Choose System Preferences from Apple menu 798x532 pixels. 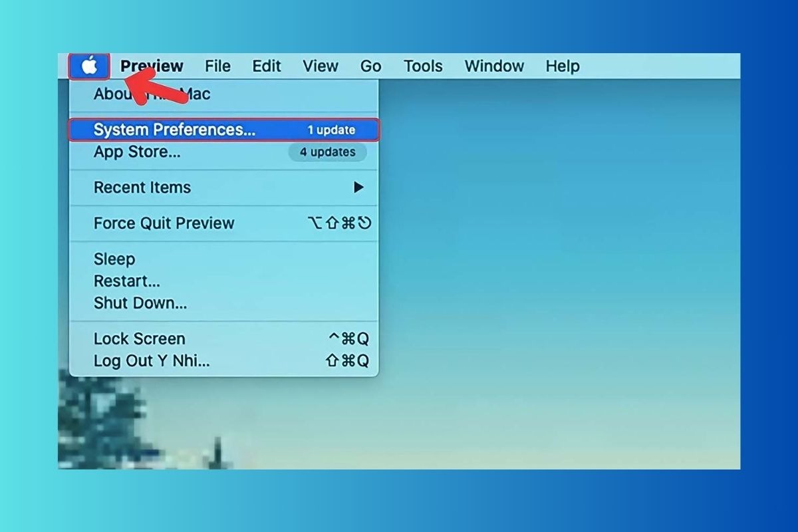point(224,130)
